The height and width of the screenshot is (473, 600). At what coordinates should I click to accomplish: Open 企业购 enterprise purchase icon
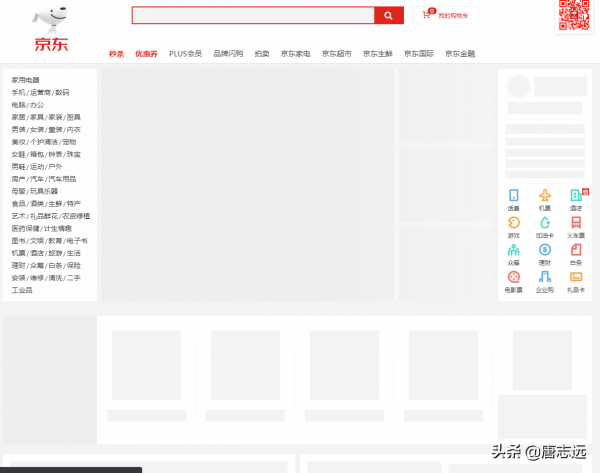coord(545,277)
